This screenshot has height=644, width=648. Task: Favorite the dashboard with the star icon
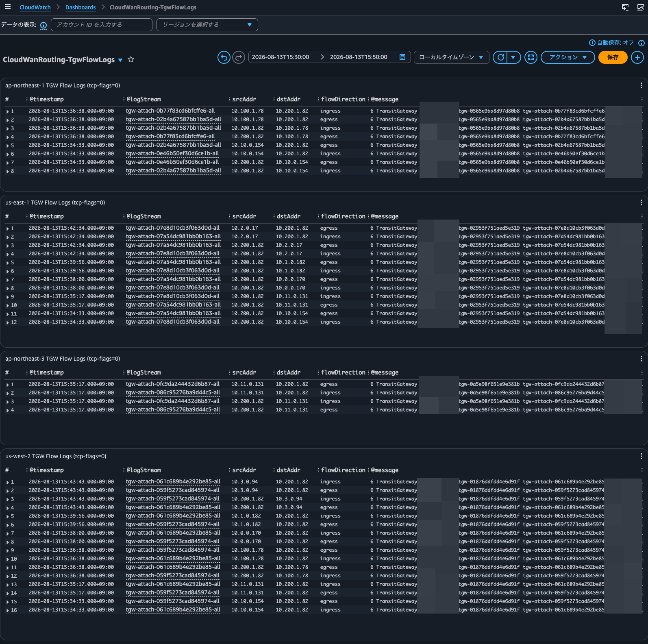(131, 59)
